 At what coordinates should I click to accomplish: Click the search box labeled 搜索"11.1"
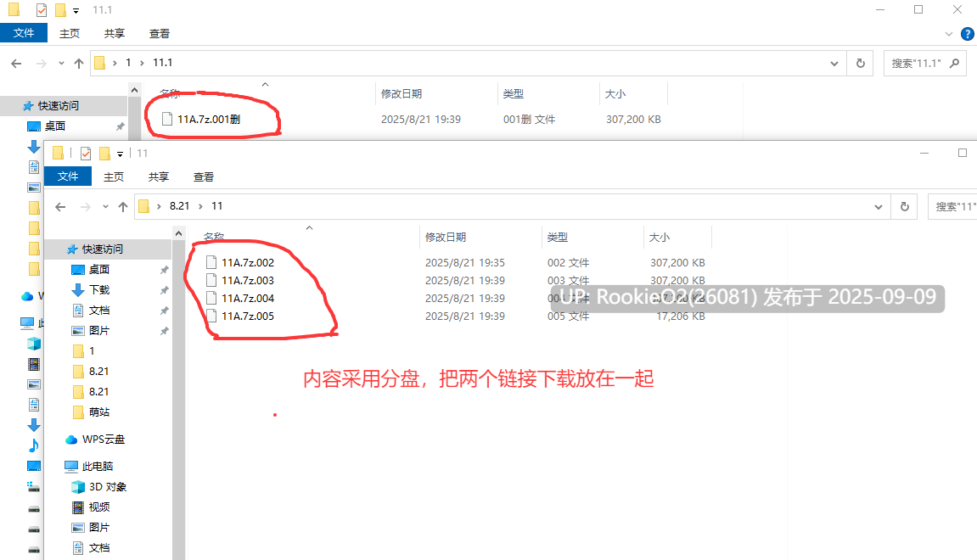925,64
